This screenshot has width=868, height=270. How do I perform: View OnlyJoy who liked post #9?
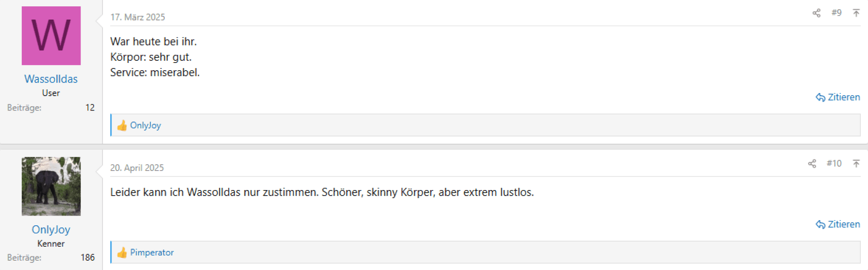[x=146, y=125]
